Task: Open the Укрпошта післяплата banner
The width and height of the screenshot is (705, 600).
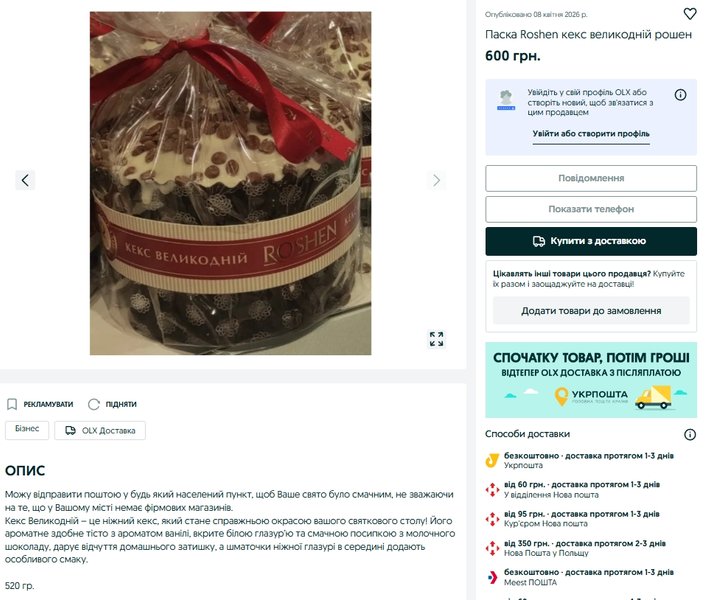Action: click(x=591, y=380)
